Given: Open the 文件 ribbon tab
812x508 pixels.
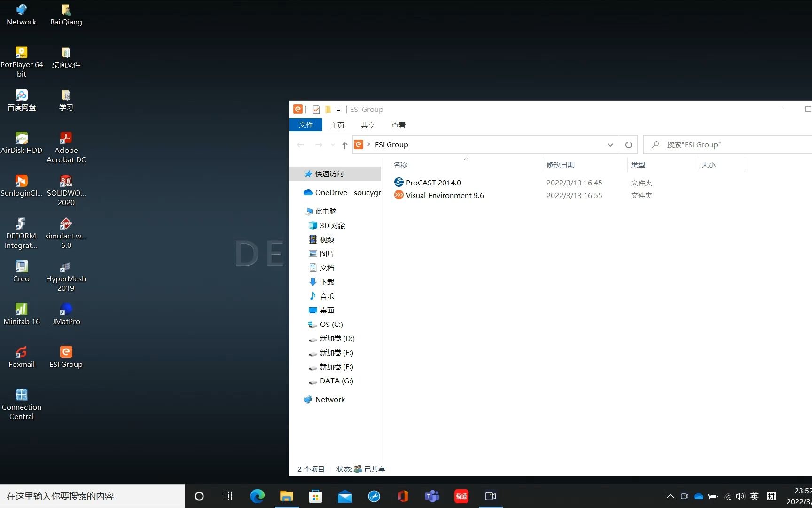Looking at the screenshot, I should point(306,125).
